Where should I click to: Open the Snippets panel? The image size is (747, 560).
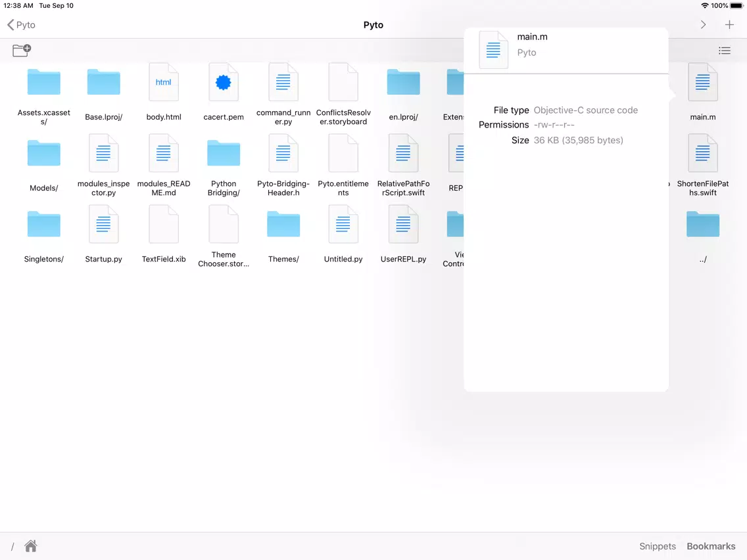pos(658,546)
